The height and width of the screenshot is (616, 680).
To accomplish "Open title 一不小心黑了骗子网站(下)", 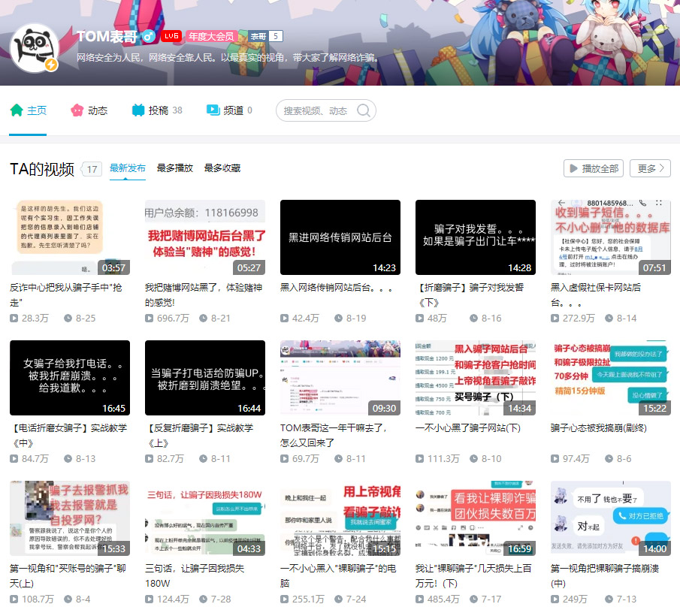I will pyautogui.click(x=468, y=428).
